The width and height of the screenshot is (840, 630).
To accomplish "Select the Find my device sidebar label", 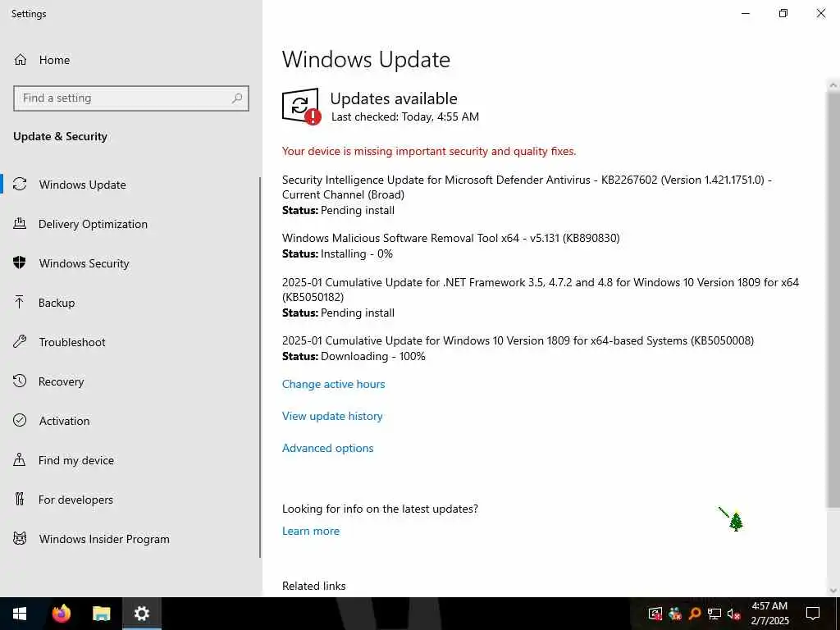I will pos(76,460).
